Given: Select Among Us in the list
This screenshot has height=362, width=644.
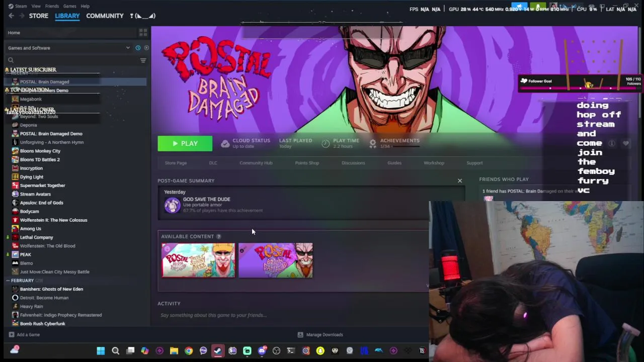Looking at the screenshot, I should coord(31,229).
